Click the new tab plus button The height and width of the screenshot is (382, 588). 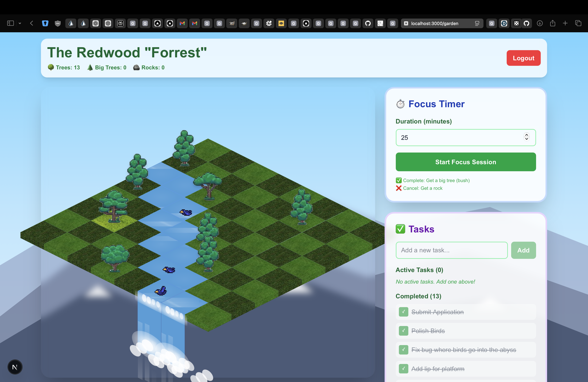[565, 23]
